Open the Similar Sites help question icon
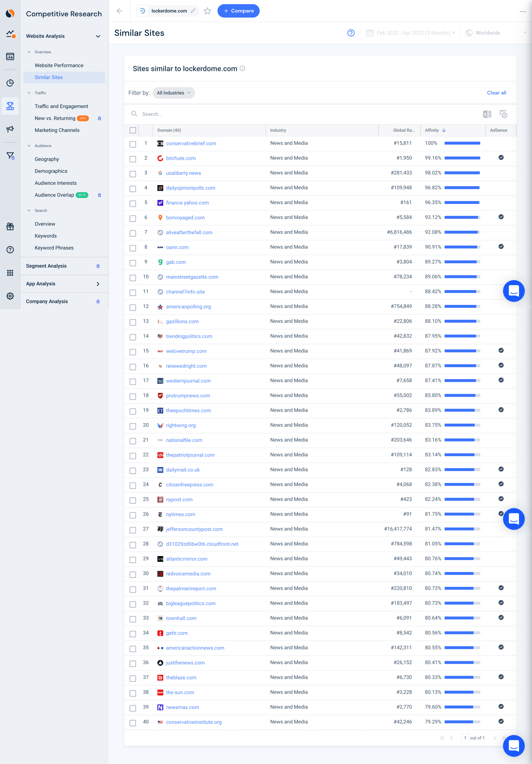This screenshot has height=764, width=532. point(351,33)
